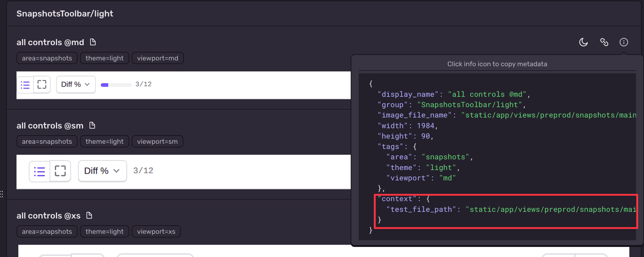
Task: Click the viewport=xs tag
Action: [156, 231]
